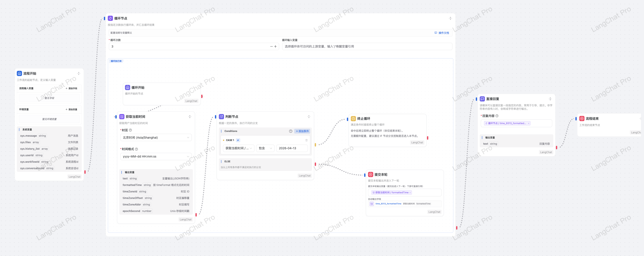The image size is (644, 256).
Task: Click the 循环输入变量 input field
Action: click(367, 47)
